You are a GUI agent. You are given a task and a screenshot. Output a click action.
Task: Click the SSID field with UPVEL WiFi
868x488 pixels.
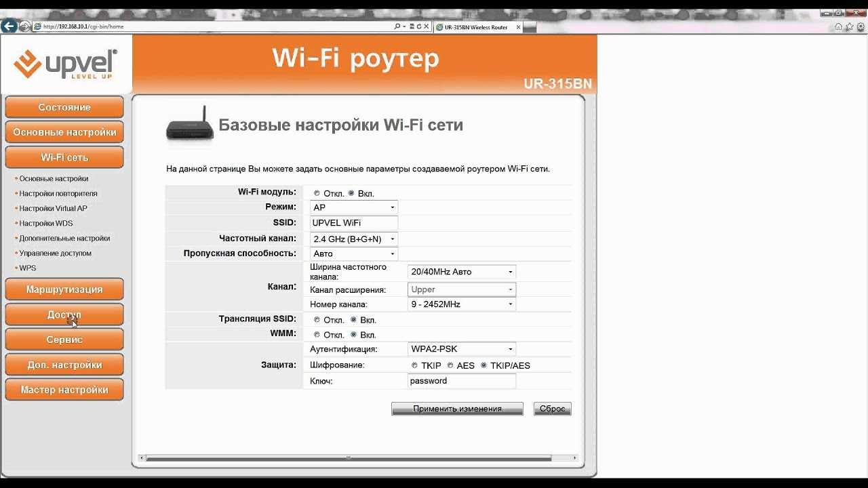(x=354, y=223)
